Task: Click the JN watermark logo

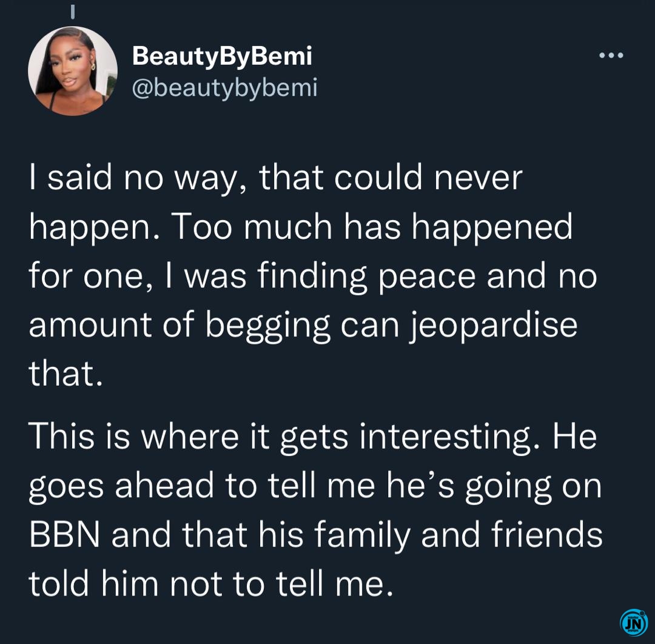Action: [634, 622]
